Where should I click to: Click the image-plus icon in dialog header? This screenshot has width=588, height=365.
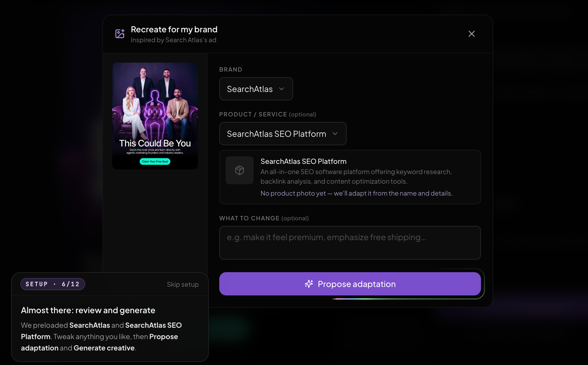(x=120, y=34)
